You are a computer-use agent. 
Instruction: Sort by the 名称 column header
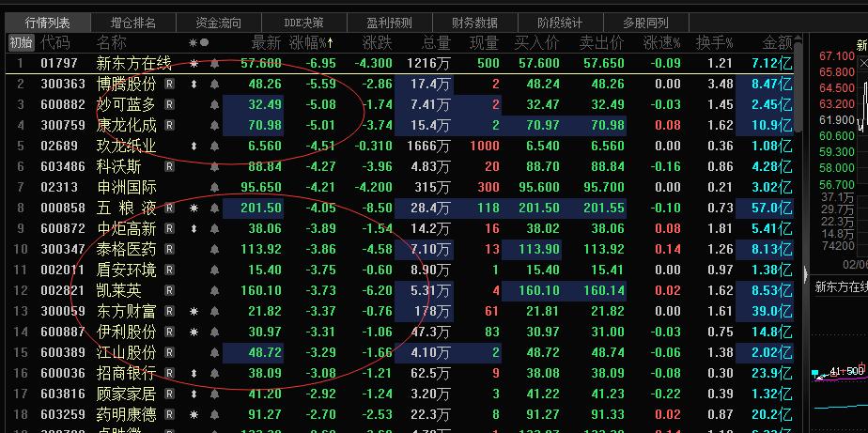click(x=111, y=42)
